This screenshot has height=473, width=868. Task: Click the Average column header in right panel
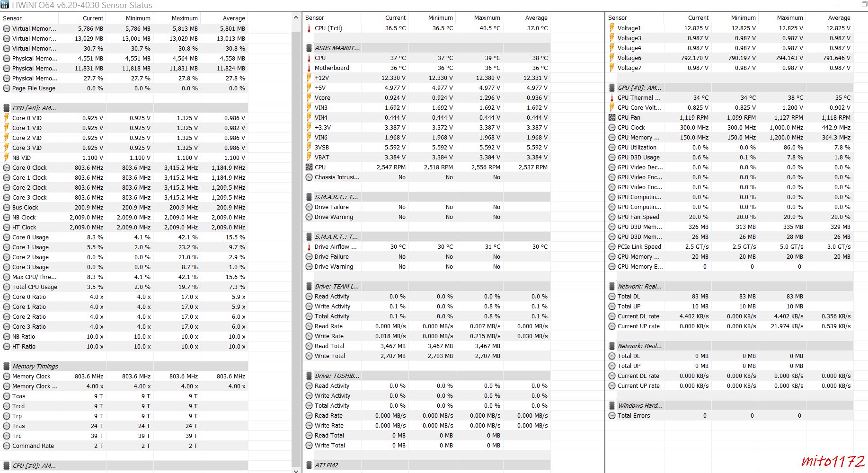pos(829,18)
